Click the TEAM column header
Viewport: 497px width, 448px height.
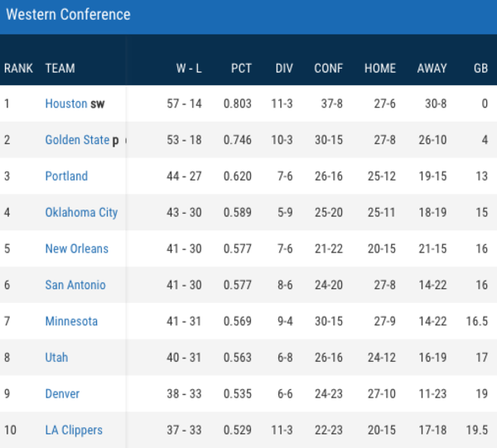[x=60, y=69]
